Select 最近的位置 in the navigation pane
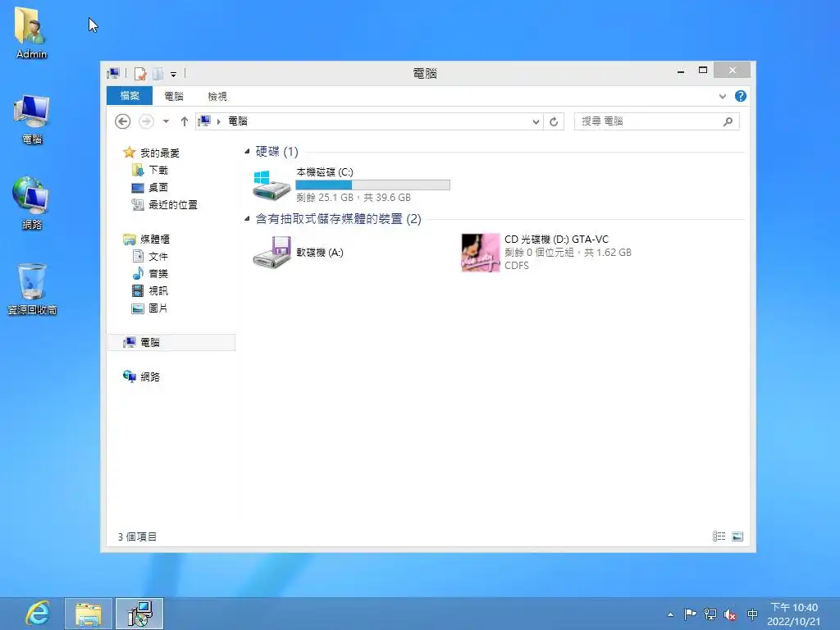 [172, 204]
